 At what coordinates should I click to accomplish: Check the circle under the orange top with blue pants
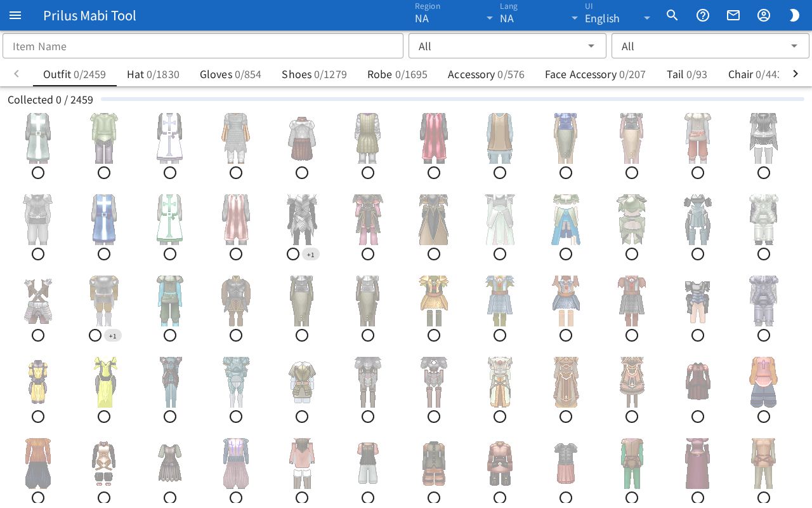pos(764,417)
